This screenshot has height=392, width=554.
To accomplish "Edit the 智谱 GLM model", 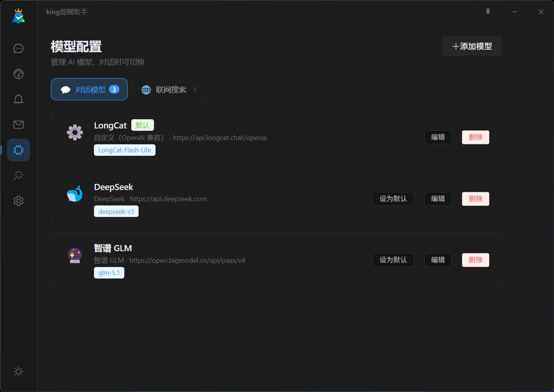I will pyautogui.click(x=438, y=260).
